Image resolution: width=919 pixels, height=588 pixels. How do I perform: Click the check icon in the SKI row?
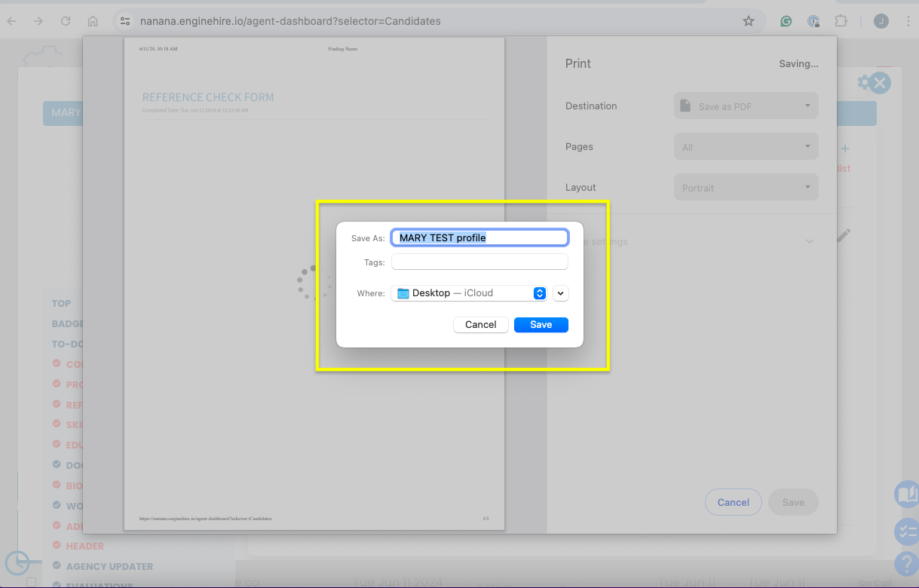click(x=57, y=424)
